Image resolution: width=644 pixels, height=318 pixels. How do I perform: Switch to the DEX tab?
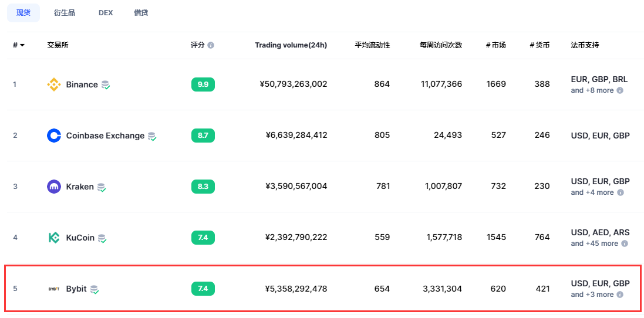pos(106,13)
